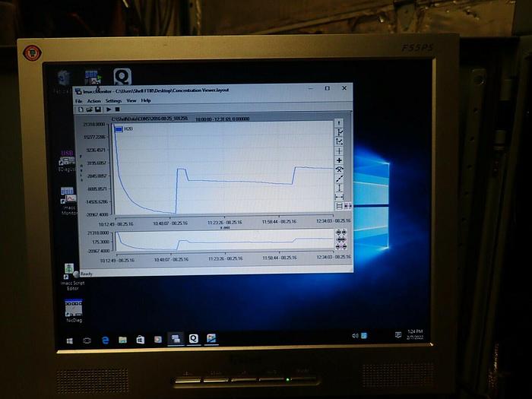Open the NicDiag desktop shortcut

pyautogui.click(x=74, y=310)
